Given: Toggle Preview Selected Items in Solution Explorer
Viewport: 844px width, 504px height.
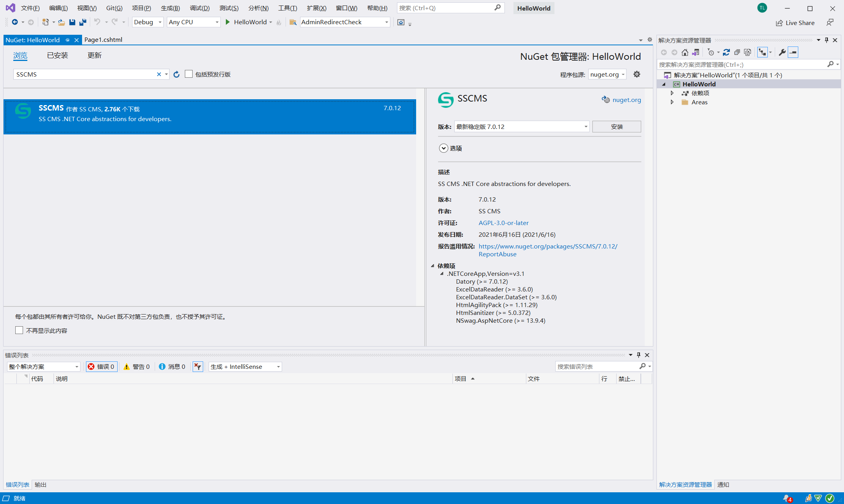Looking at the screenshot, I should 793,52.
